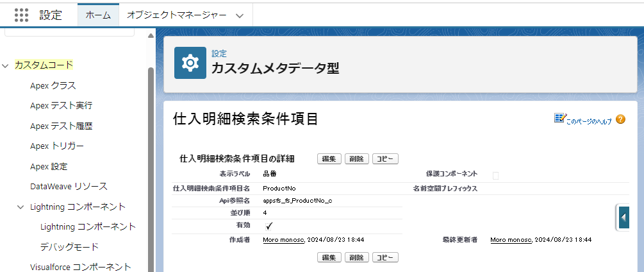The image size is (644, 272).
Task: Click the top 編集 button
Action: tap(329, 159)
